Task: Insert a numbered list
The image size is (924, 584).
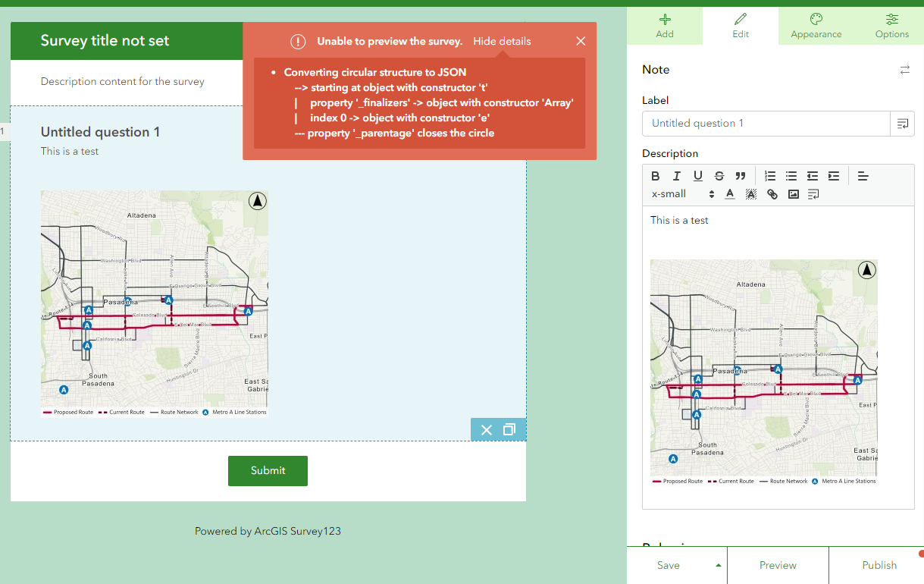Action: tap(770, 176)
